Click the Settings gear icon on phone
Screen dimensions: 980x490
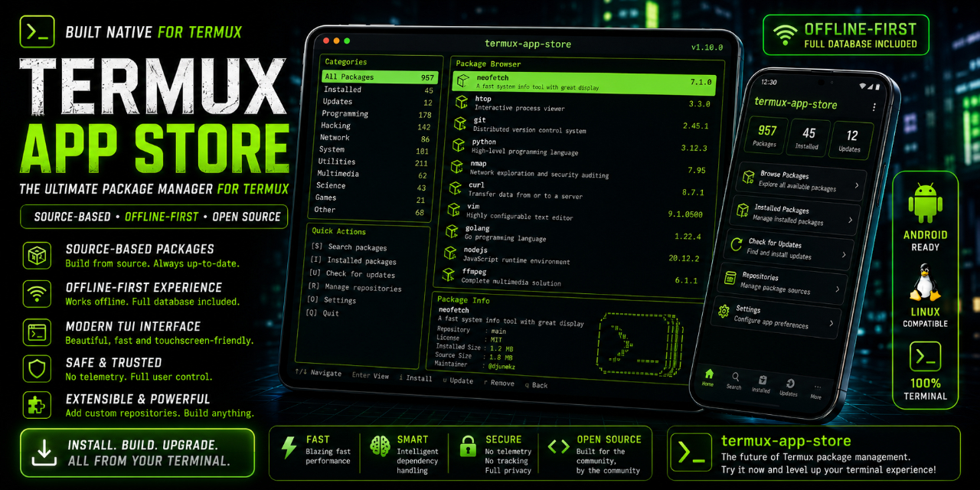click(x=724, y=312)
